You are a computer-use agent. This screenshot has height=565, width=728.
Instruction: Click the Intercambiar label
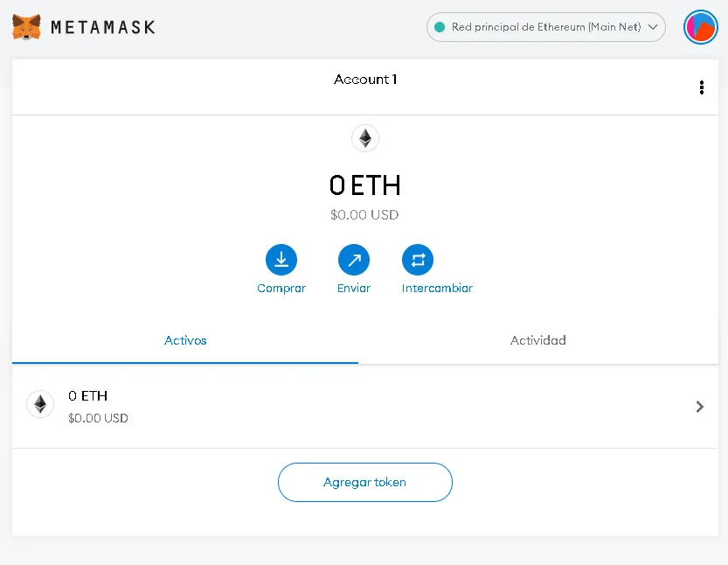coord(437,289)
